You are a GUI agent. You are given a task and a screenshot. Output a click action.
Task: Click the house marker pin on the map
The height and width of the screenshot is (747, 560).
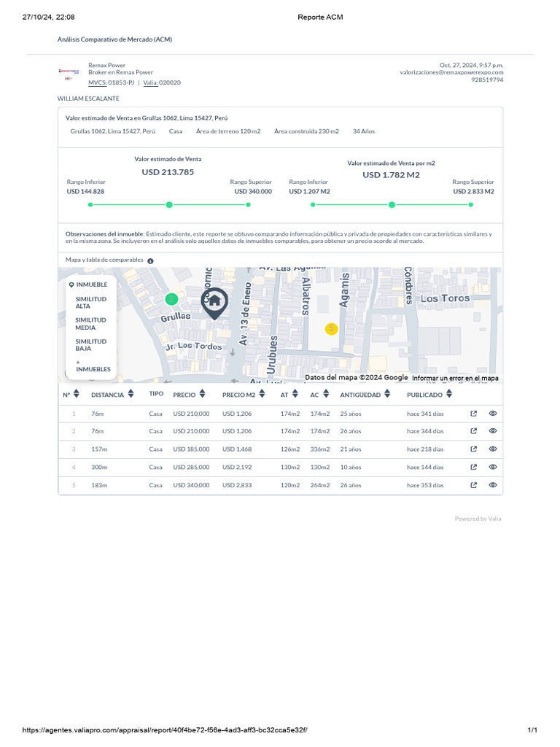pos(214,303)
